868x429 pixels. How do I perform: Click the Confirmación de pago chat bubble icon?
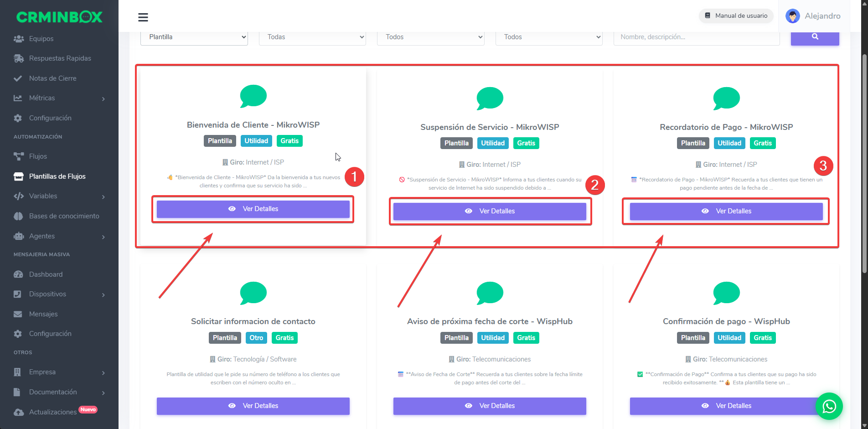[726, 293]
